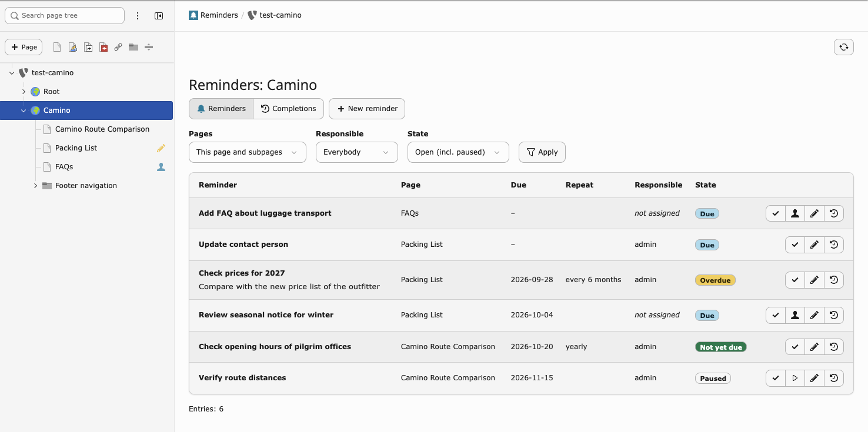
Task: Toggle the page tree panel visibility
Action: pyautogui.click(x=159, y=16)
